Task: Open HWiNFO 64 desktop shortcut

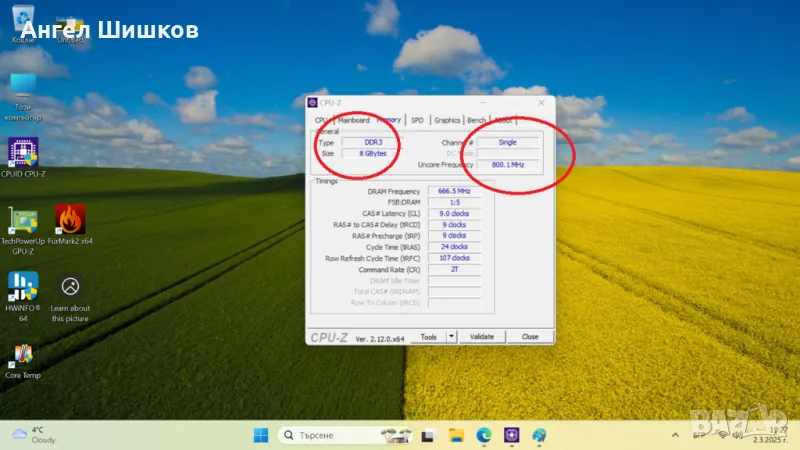Action: click(x=22, y=287)
